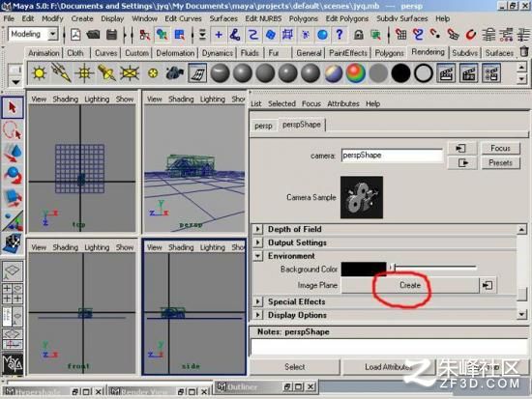Create a camera from Rendering shelf
Image resolution: width=532 pixels, height=399 pixels.
point(175,72)
